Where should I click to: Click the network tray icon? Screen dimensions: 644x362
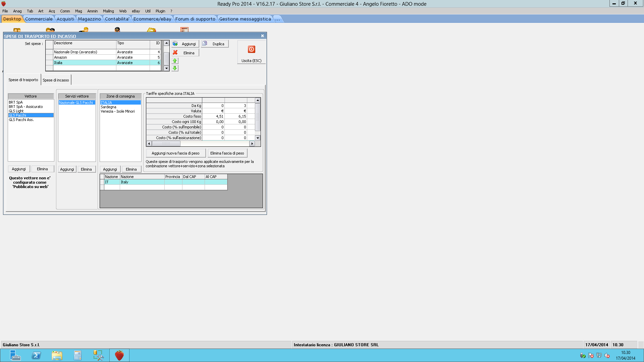599,356
